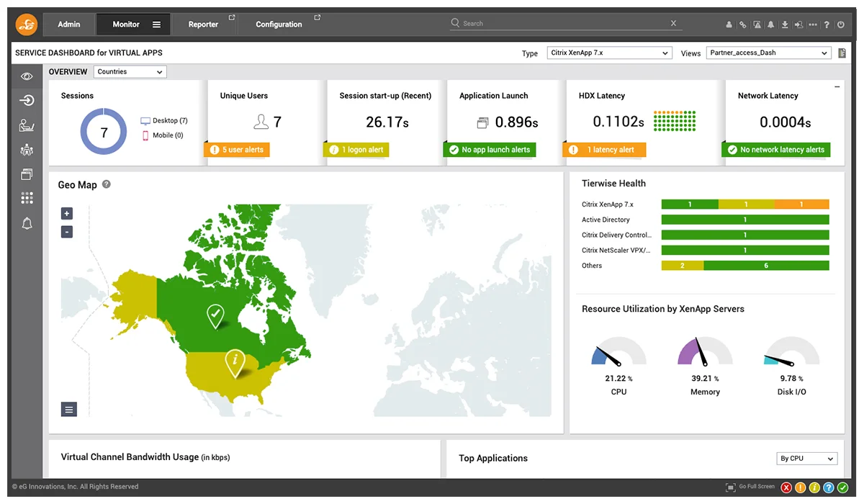The height and width of the screenshot is (504, 864).
Task: Click the monitor warning icon in header
Action: point(757,24)
